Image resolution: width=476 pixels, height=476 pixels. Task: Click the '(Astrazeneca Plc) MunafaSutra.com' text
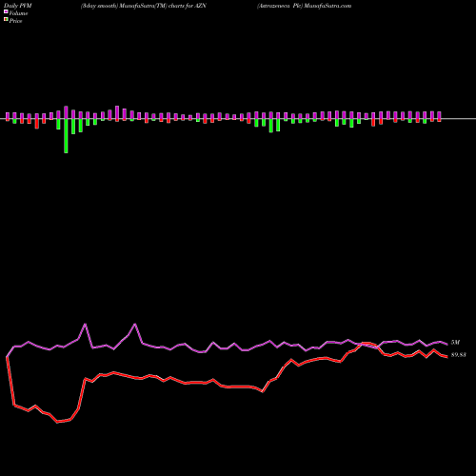305,6
